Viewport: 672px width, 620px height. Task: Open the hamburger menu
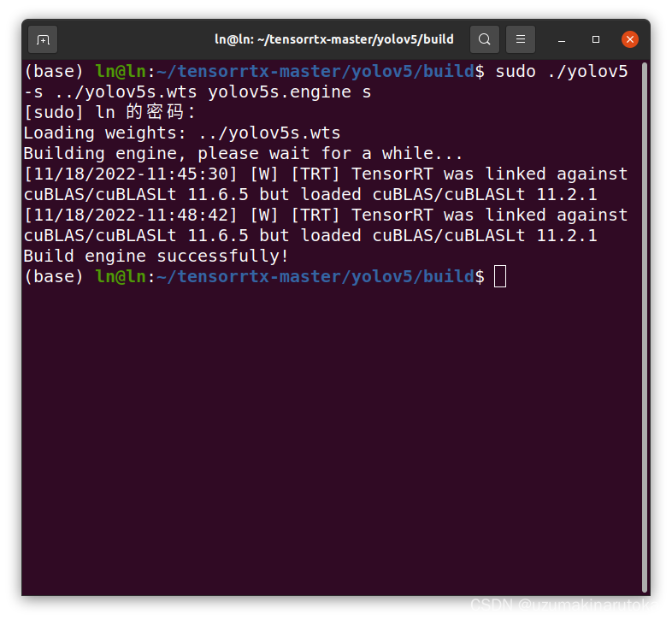[521, 39]
